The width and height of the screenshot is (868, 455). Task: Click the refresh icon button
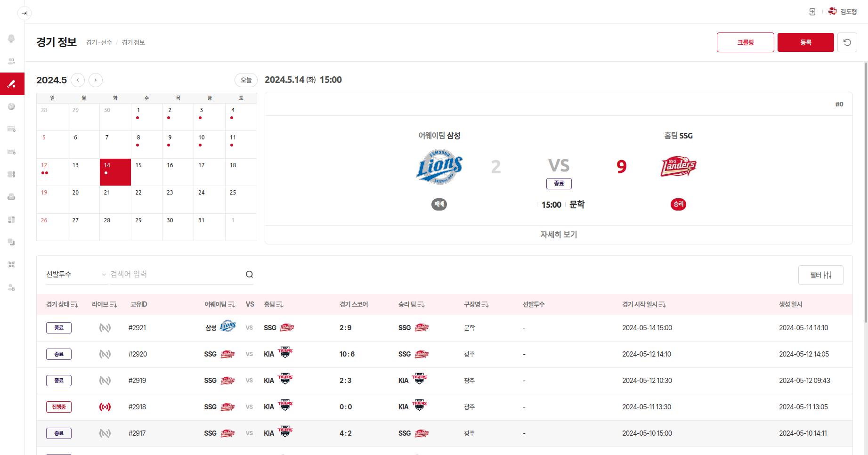[847, 42]
